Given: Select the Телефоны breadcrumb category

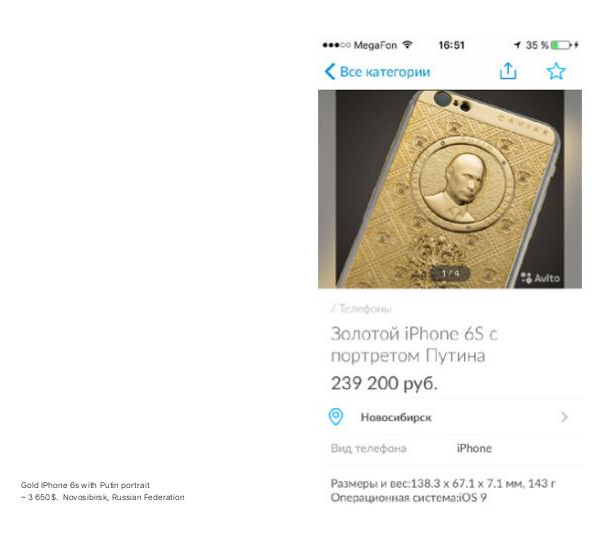Looking at the screenshot, I should pos(365,308).
